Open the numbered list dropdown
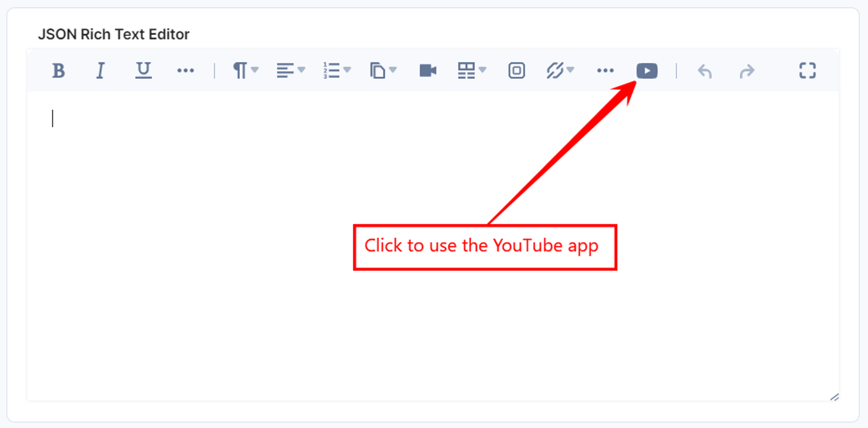Screen dimensions: 868x428 point(337,71)
